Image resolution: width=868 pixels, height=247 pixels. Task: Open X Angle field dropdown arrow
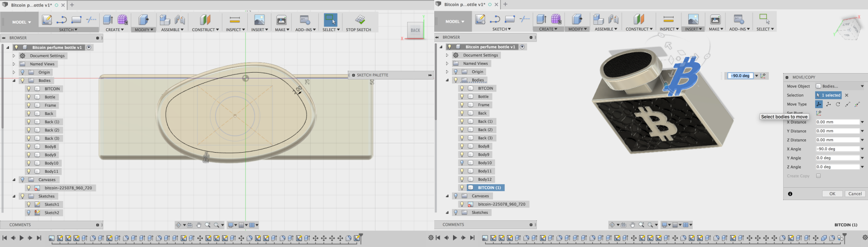tap(862, 149)
